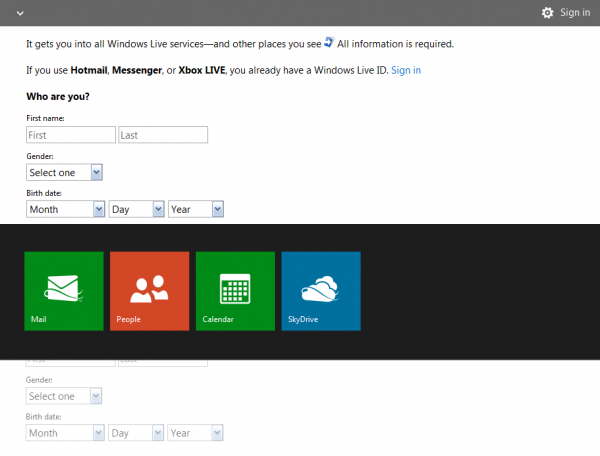This screenshot has width=600, height=456.
Task: Click the upper 'Birth date:' label
Action: pyautogui.click(x=44, y=193)
